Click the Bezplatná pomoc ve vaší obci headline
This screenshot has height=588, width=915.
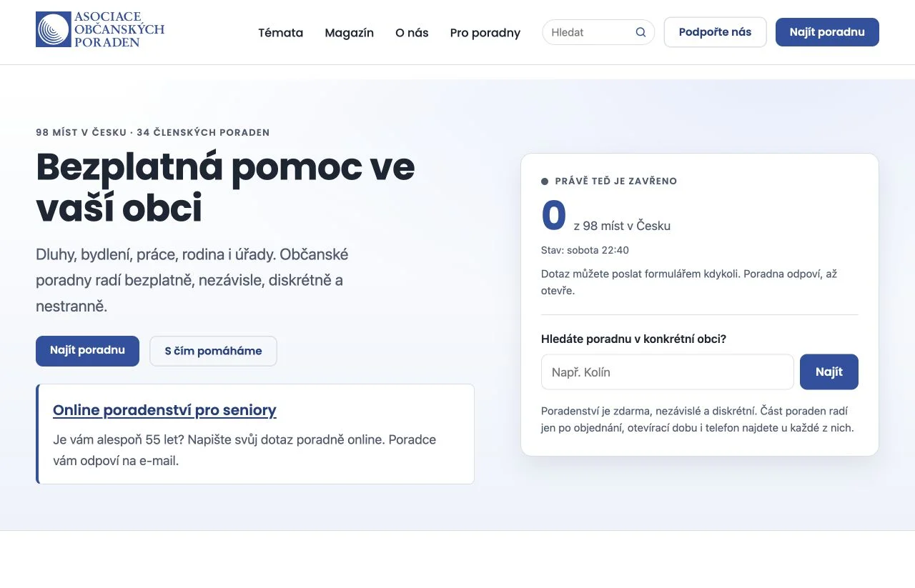point(225,188)
